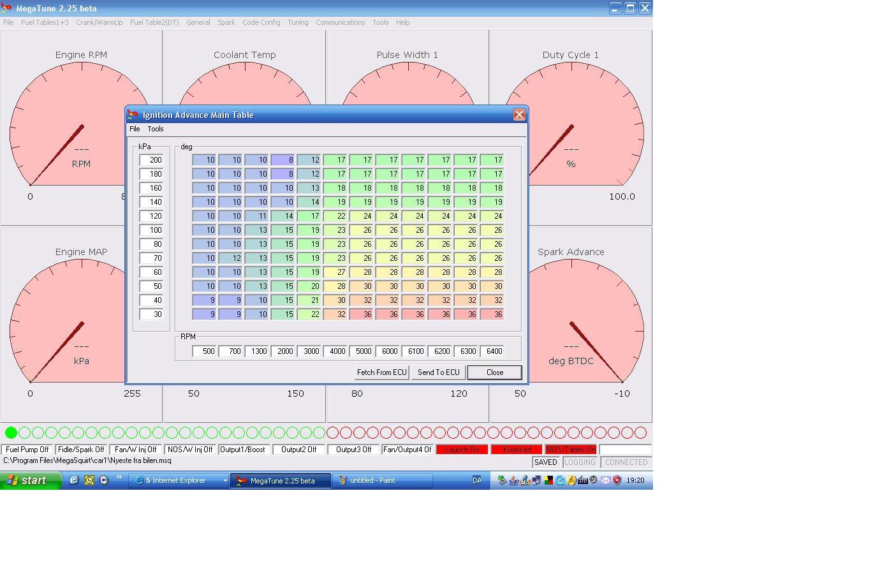
Task: Select the 21 cell in 40 kPa row
Action: pyautogui.click(x=309, y=300)
